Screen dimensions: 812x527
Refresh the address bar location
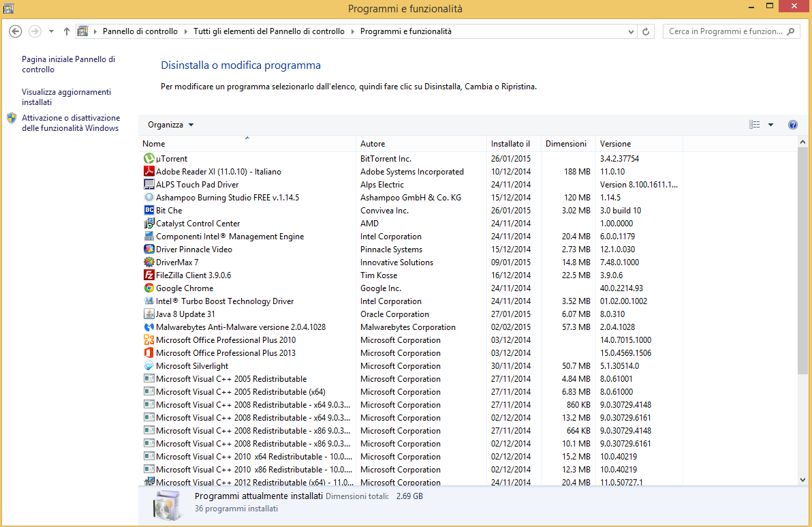646,31
